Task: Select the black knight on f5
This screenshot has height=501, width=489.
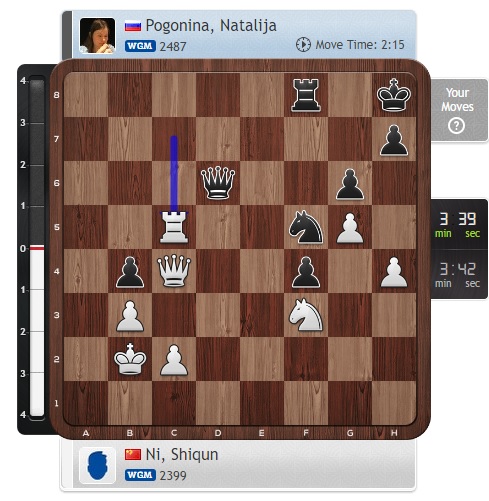Action: [306, 227]
